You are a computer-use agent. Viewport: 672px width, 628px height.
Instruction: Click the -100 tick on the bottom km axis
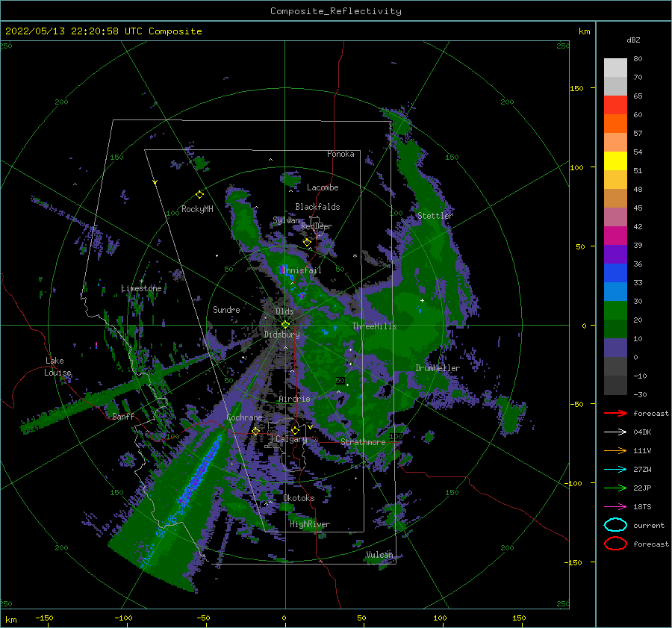pyautogui.click(x=123, y=618)
